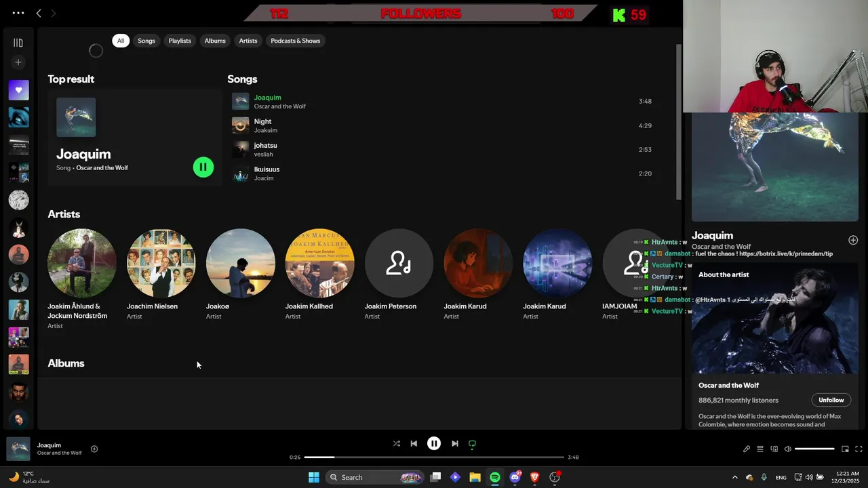Click the main view vertical scrollbar
This screenshot has height=488, width=868.
[x=679, y=122]
